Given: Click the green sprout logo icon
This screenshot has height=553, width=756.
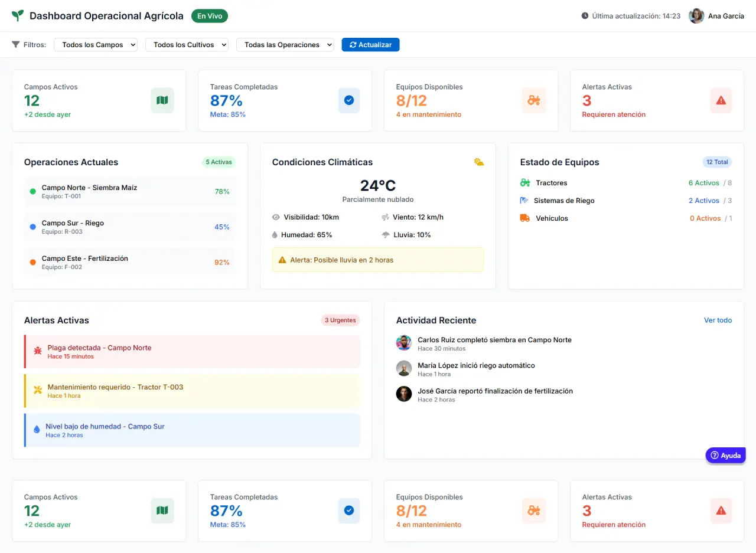Looking at the screenshot, I should click(18, 16).
